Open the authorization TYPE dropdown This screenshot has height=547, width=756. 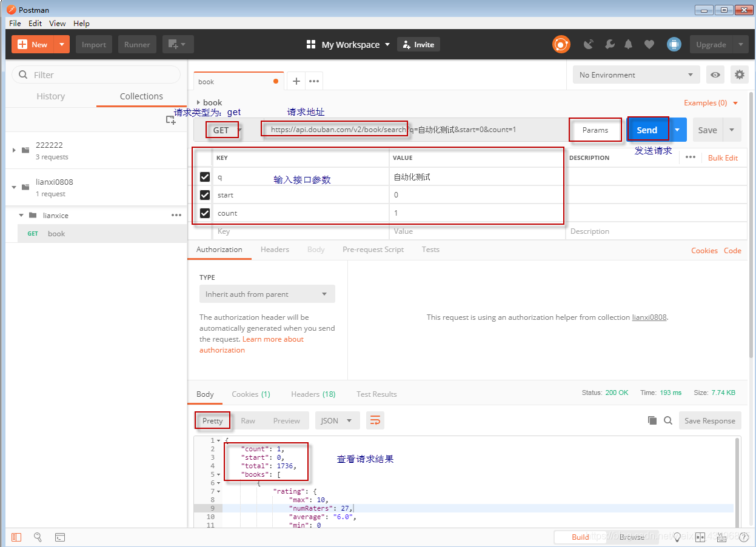[267, 294]
